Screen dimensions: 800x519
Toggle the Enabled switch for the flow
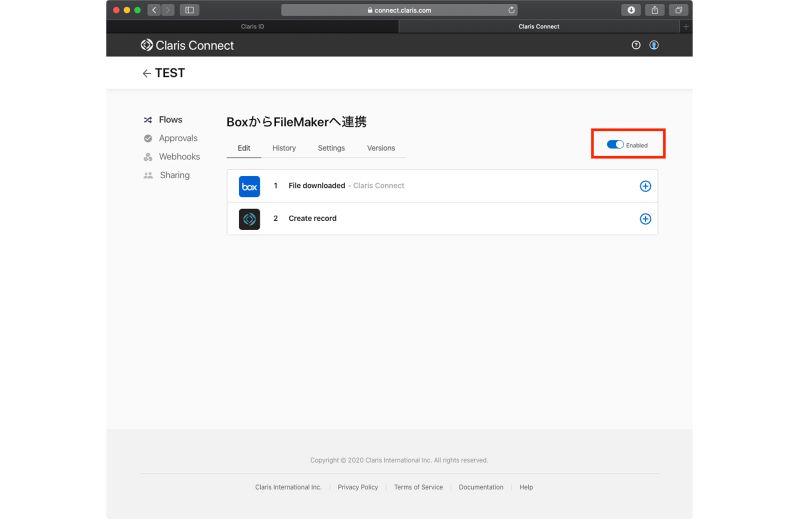(615, 144)
